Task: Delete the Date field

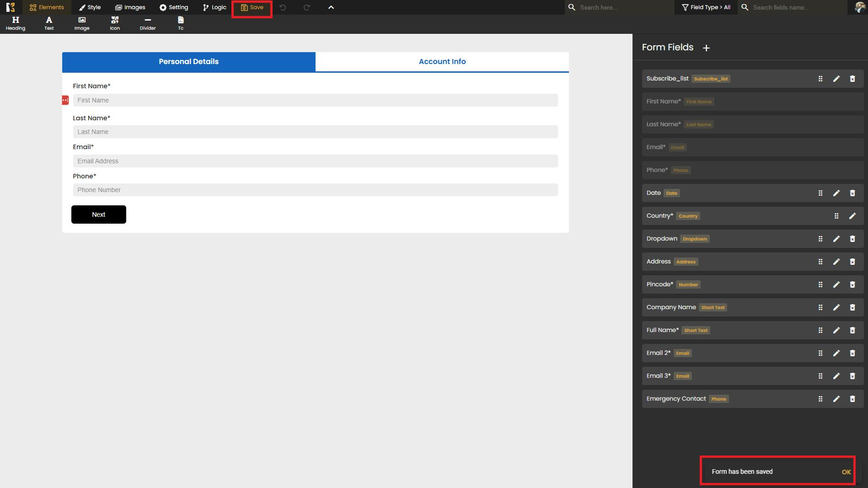Action: [852, 193]
